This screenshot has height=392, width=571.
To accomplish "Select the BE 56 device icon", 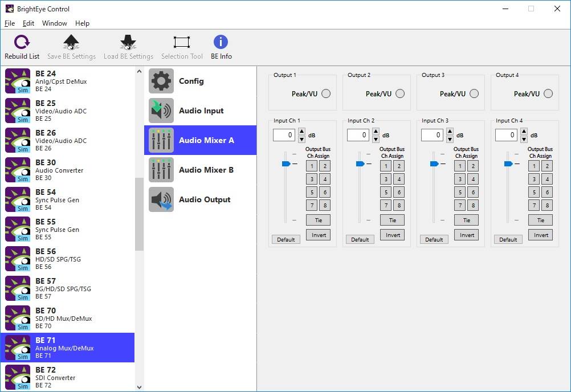I will (x=18, y=259).
